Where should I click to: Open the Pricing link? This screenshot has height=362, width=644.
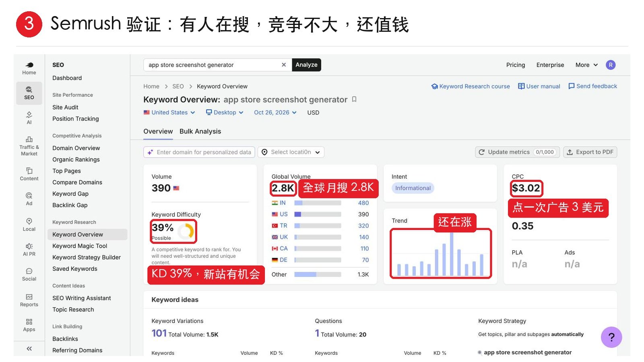(x=516, y=65)
